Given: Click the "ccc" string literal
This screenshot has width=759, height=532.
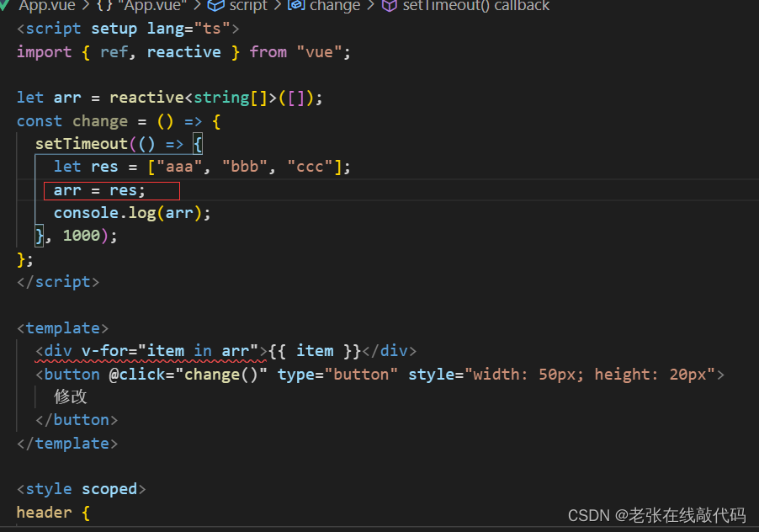Looking at the screenshot, I should 310,167.
